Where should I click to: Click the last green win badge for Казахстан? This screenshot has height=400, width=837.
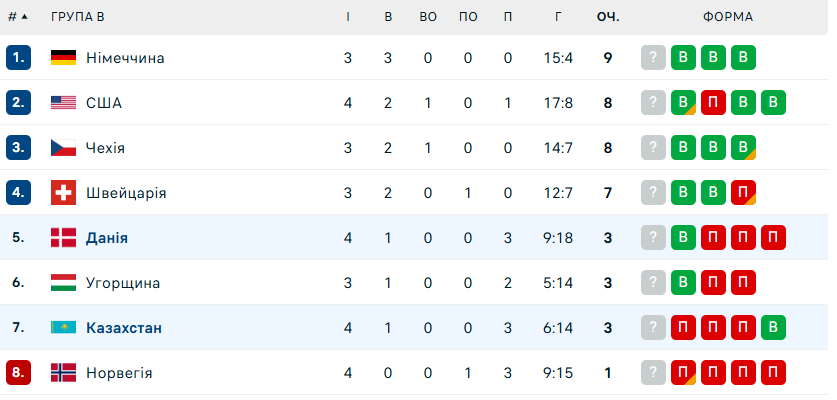tap(773, 328)
